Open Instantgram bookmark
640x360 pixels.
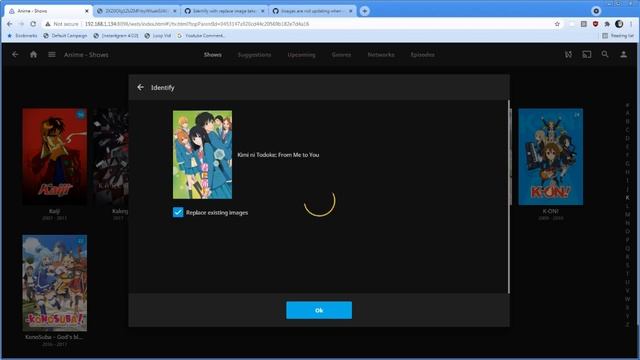116,36
